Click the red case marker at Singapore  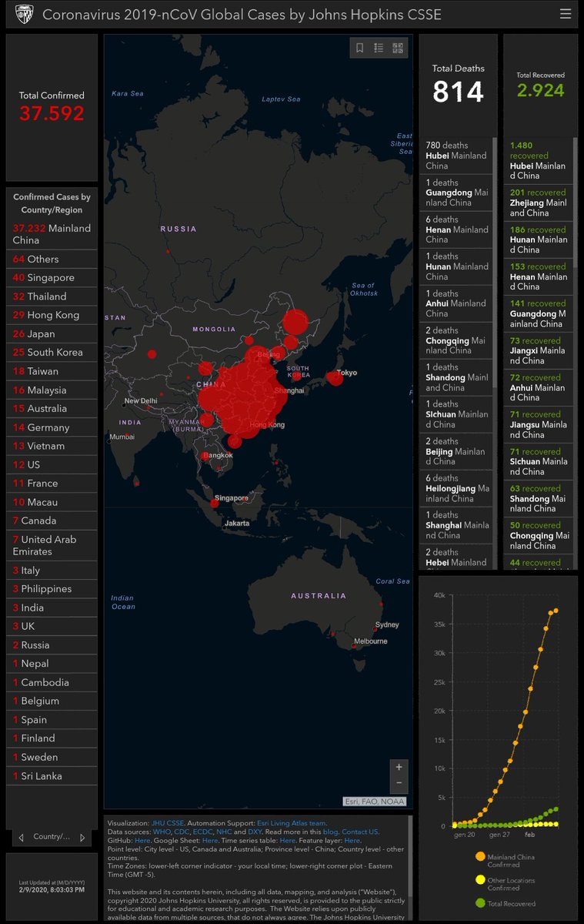(215, 503)
